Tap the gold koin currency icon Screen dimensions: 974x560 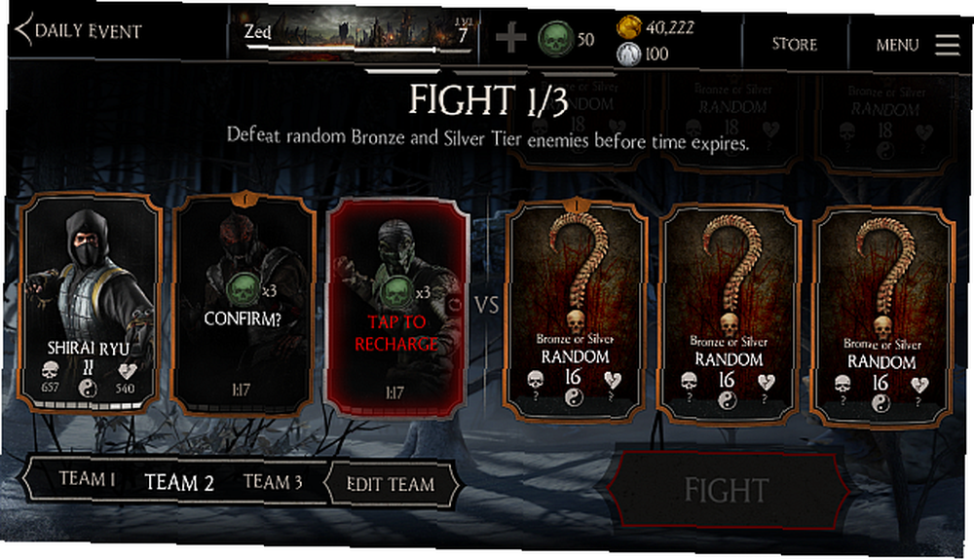pyautogui.click(x=629, y=27)
